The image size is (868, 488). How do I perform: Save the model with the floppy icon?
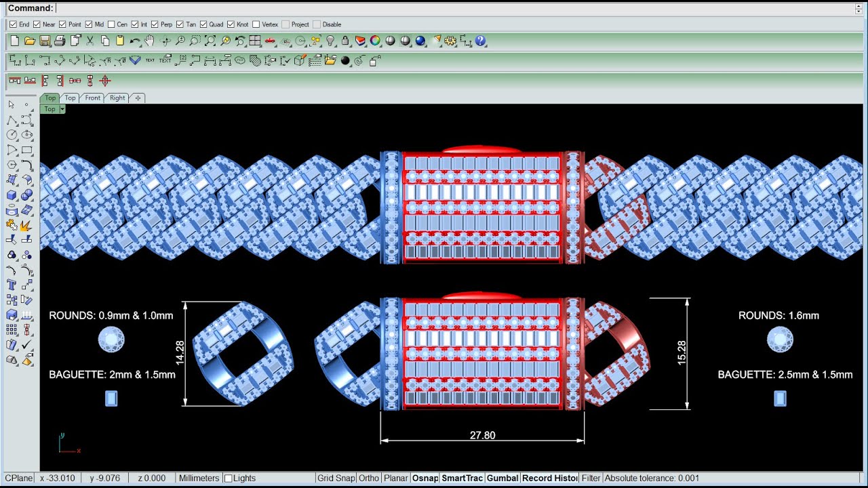click(x=45, y=41)
